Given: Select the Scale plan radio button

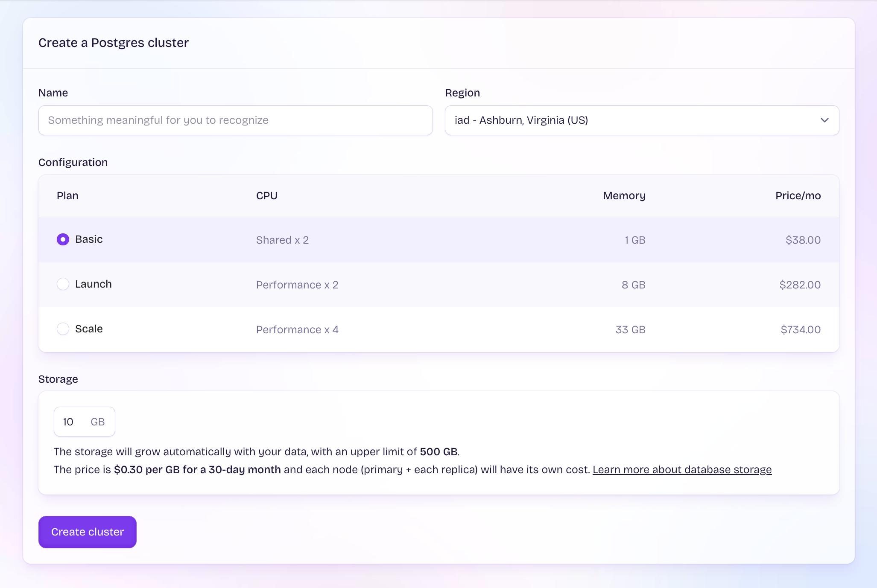Looking at the screenshot, I should 63,329.
